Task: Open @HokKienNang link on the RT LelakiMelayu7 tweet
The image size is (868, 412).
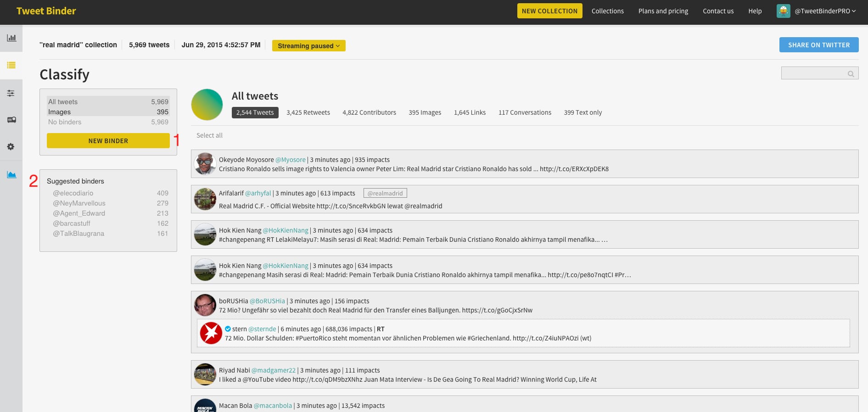Action: tap(286, 230)
